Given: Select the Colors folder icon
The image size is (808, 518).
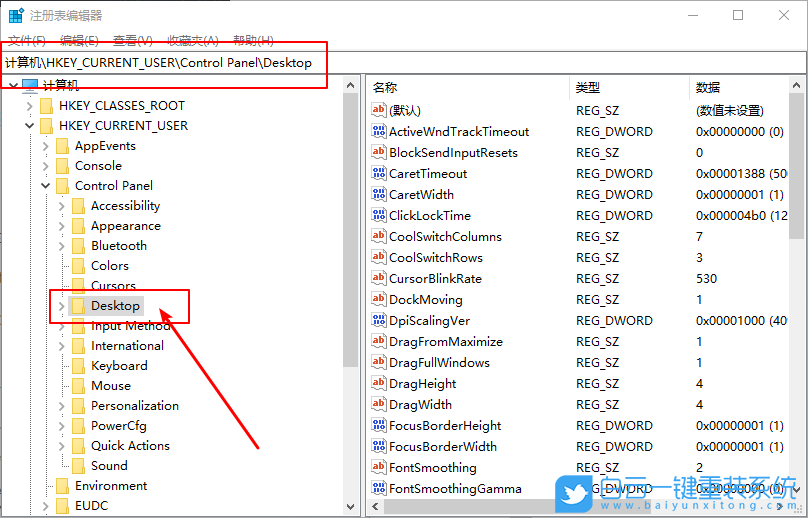Looking at the screenshot, I should tap(79, 266).
